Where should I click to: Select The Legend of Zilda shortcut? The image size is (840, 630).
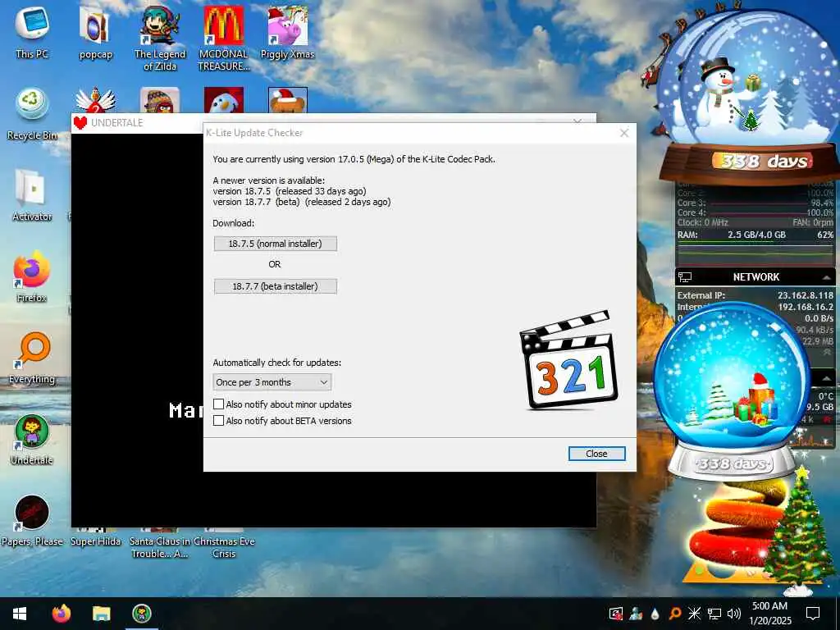click(x=160, y=38)
